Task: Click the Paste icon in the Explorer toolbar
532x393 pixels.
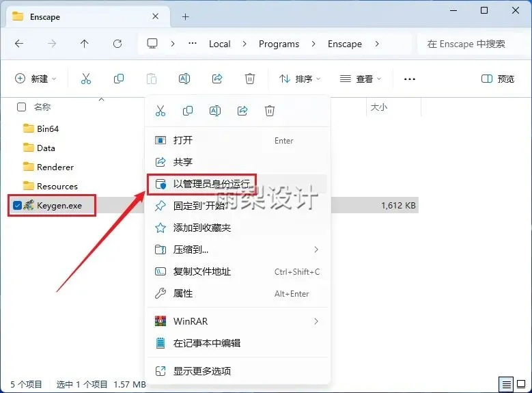Action: pos(152,79)
